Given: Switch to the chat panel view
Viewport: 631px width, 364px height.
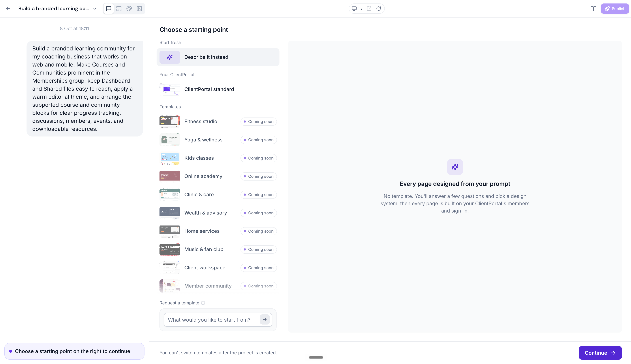Looking at the screenshot, I should click(109, 9).
